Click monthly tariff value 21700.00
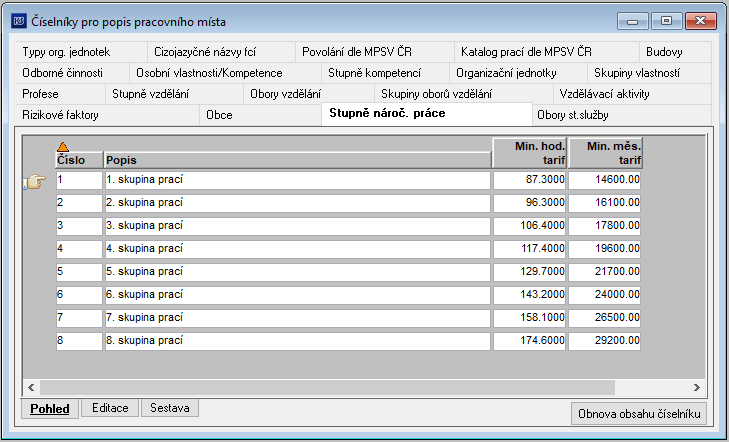729x442 pixels. tap(604, 272)
